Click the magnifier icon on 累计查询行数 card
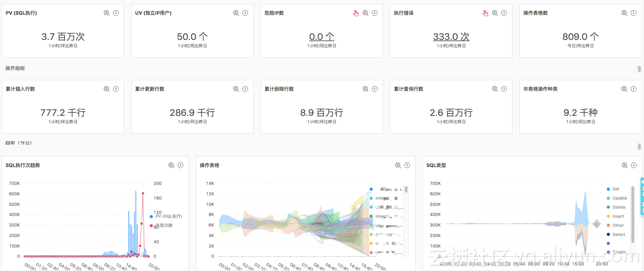This screenshot has width=644, height=271. pos(495,89)
